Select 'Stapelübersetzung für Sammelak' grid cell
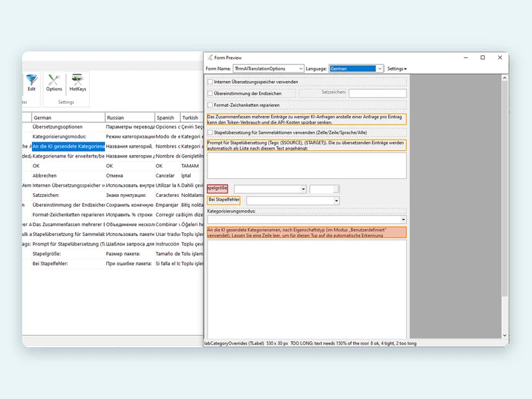Screen dimensions: 532x399 coord(68,235)
